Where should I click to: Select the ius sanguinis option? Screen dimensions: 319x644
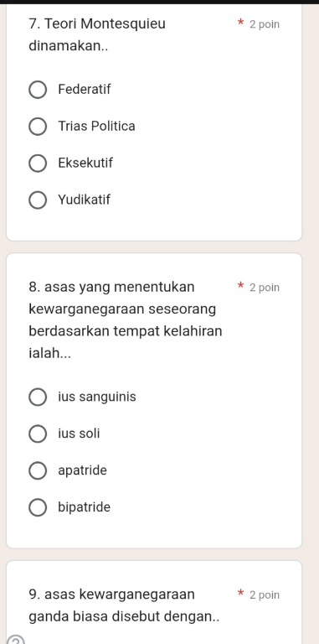pos(38,397)
